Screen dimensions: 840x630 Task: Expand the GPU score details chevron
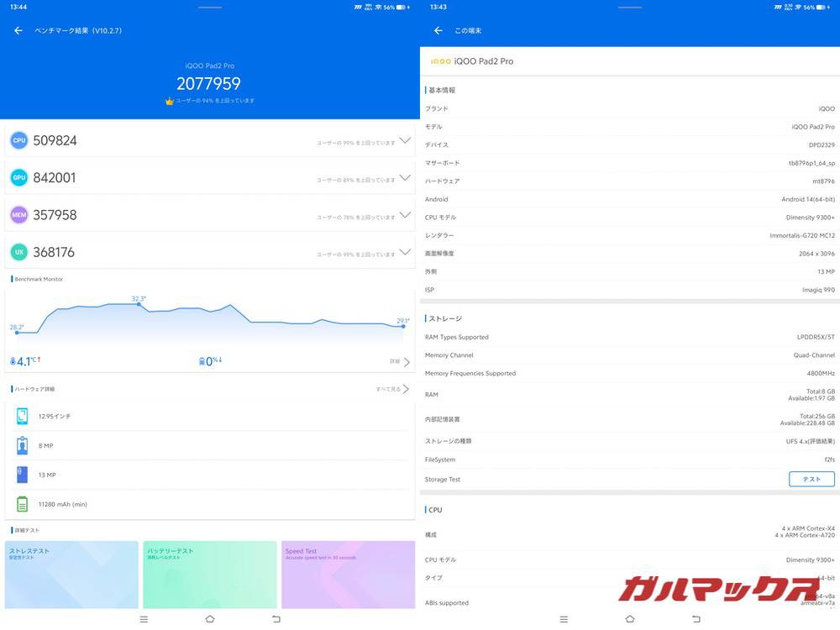406,178
